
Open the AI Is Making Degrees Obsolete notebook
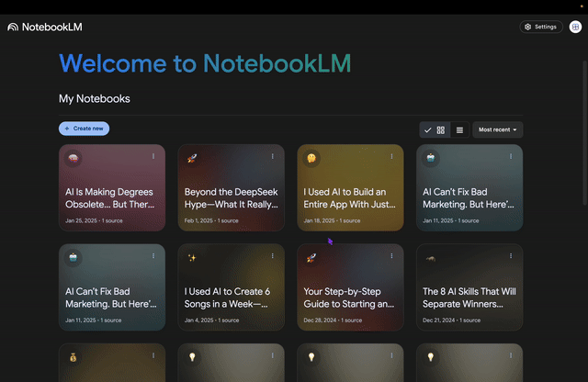tap(112, 187)
